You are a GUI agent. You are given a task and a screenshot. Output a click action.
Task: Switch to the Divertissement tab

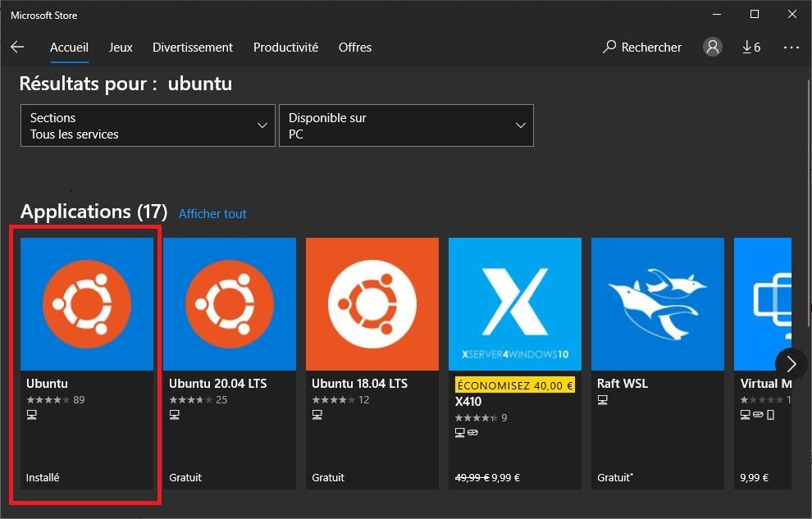(193, 48)
